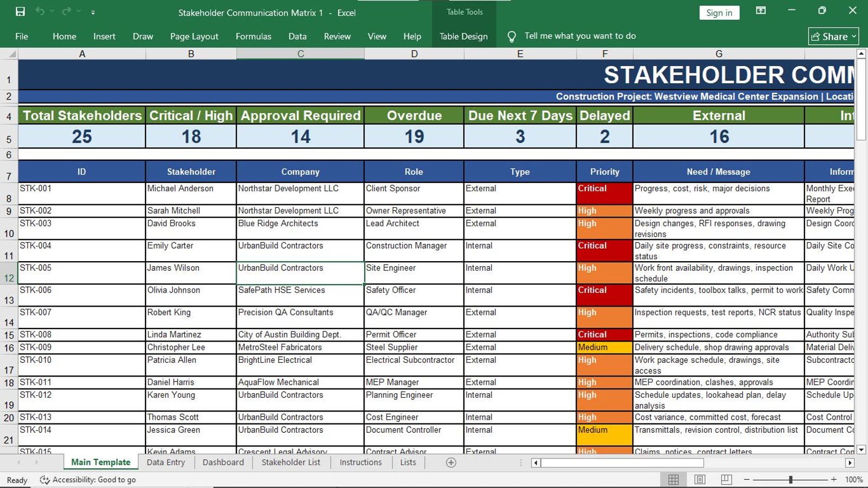Click Accessibility: Good to go status
This screenshot has height=488, width=868.
[x=88, y=479]
